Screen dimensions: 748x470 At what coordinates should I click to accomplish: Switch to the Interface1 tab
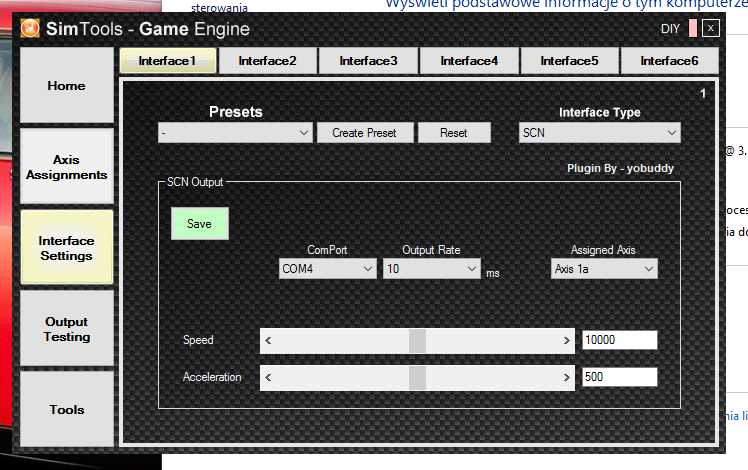pos(168,61)
